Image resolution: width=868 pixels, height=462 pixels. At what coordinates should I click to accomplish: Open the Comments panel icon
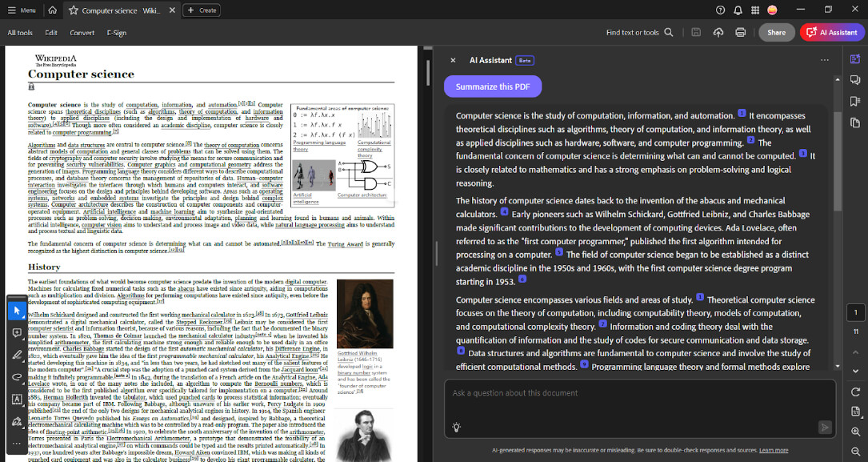pyautogui.click(x=855, y=80)
